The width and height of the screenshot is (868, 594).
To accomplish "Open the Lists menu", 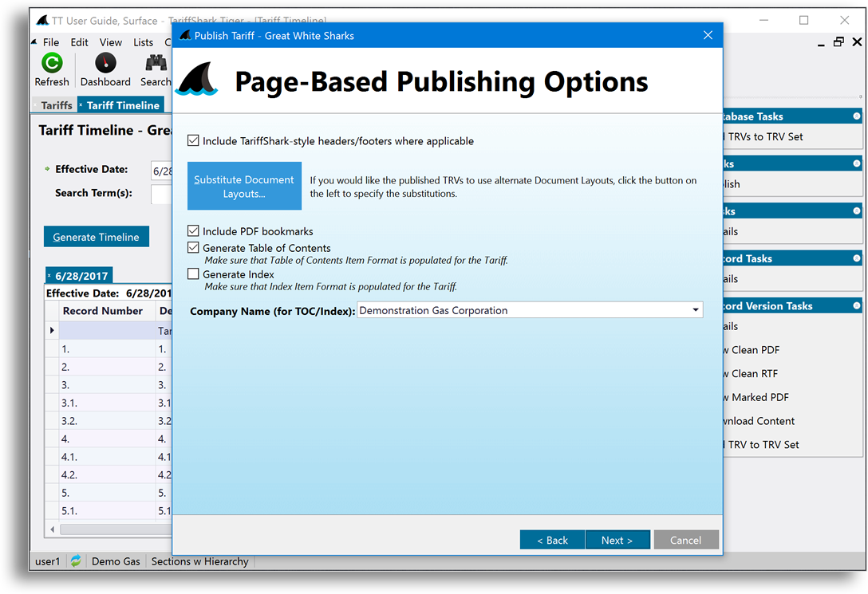I will pos(144,42).
